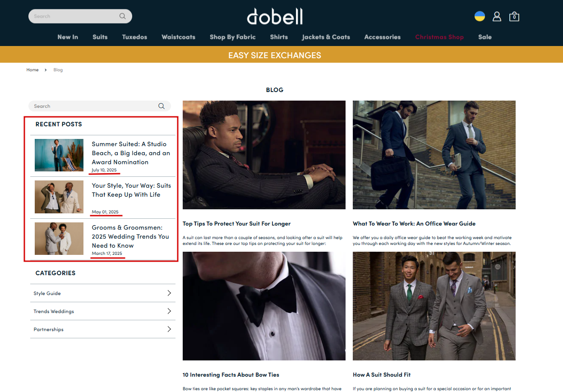Click the Summer Suited beach studio thumbnail
Screen dimensions: 563x392
coord(59,155)
